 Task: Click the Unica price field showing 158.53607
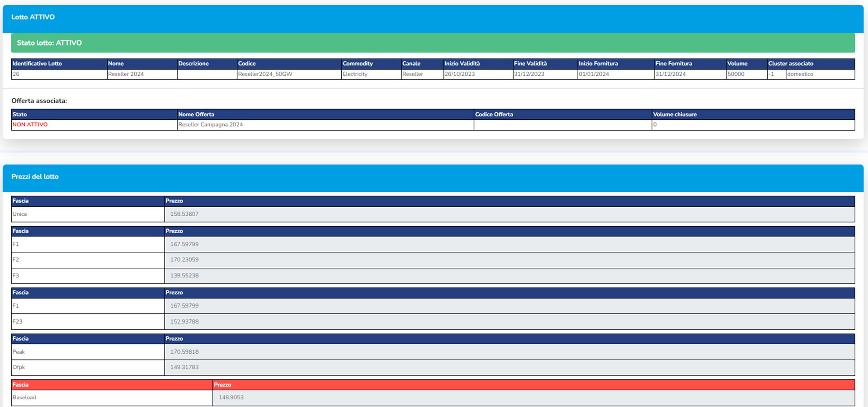point(509,214)
